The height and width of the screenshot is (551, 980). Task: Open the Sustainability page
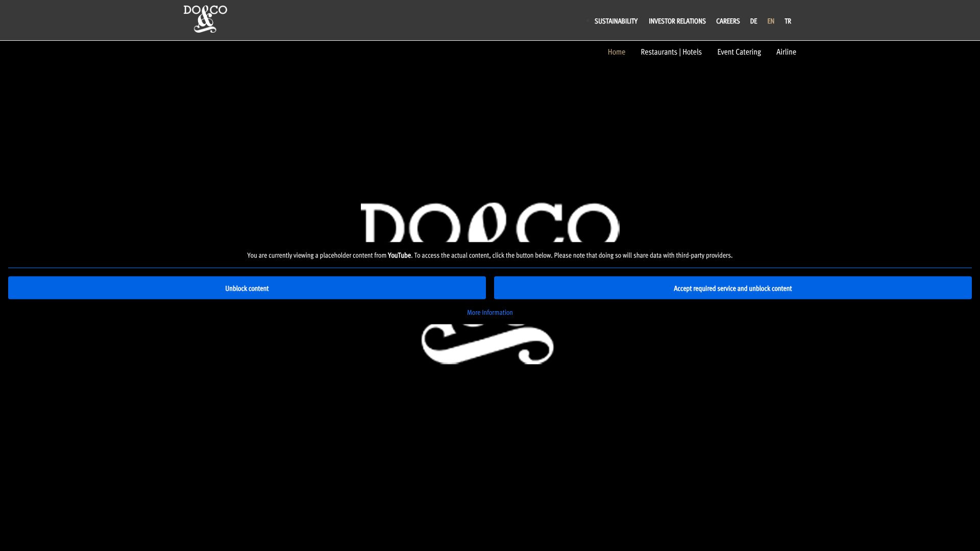tap(616, 21)
